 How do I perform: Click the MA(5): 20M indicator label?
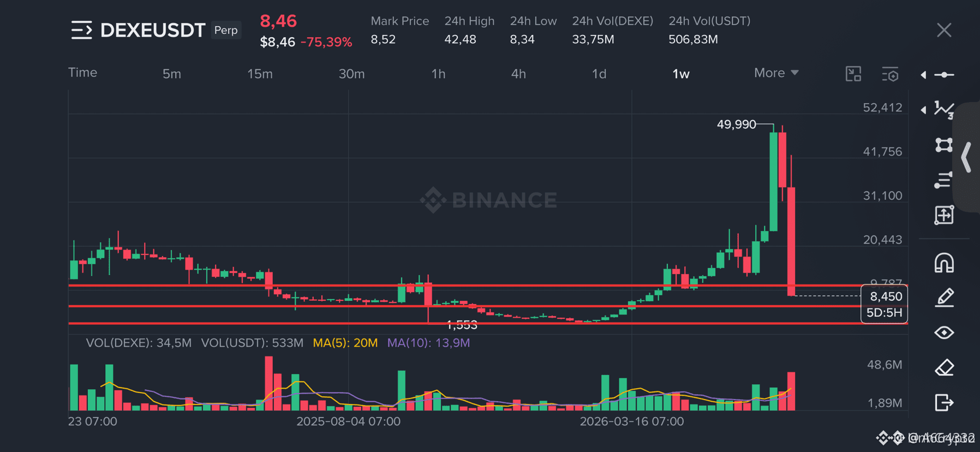click(x=345, y=343)
